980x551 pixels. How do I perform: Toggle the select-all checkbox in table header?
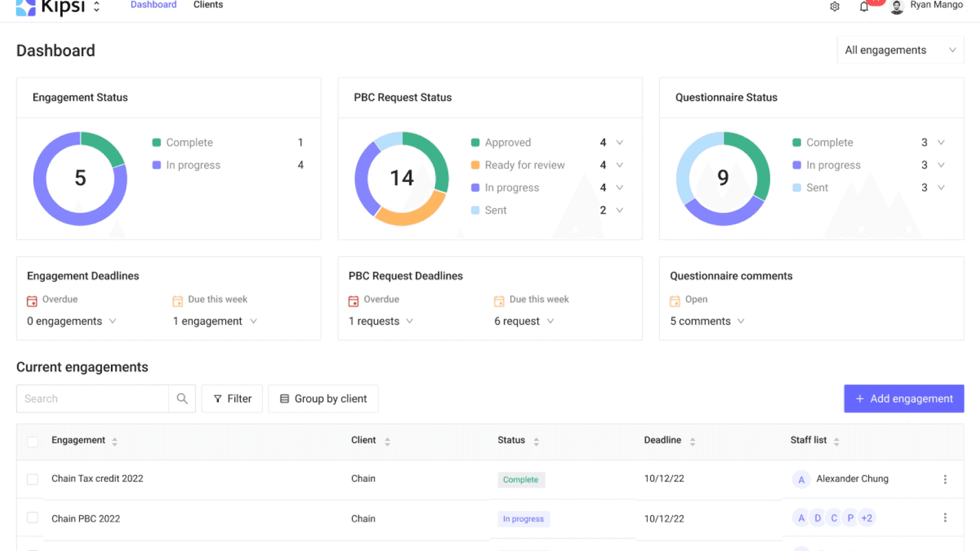[x=33, y=441]
